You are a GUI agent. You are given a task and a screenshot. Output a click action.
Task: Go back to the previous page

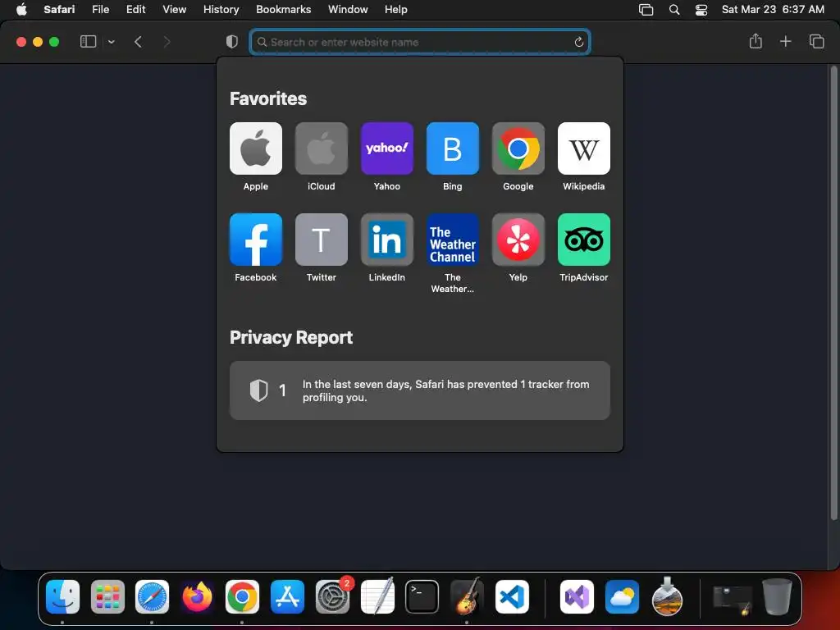click(138, 42)
